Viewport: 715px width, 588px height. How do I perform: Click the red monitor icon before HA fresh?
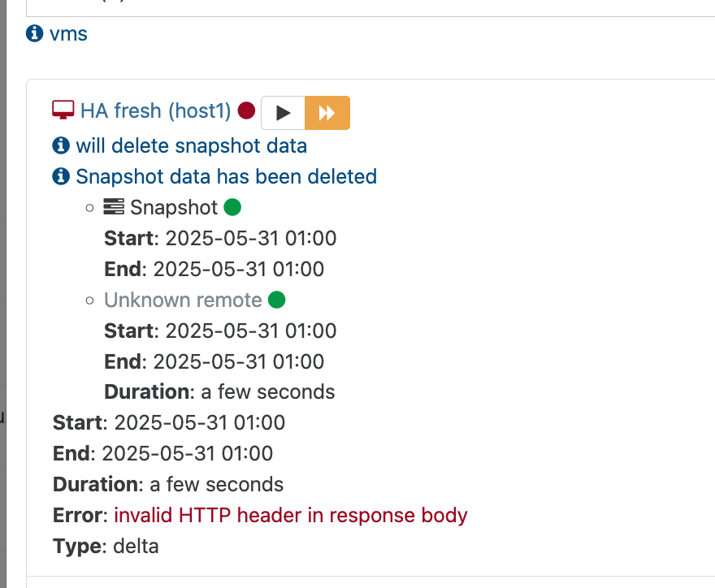click(63, 110)
